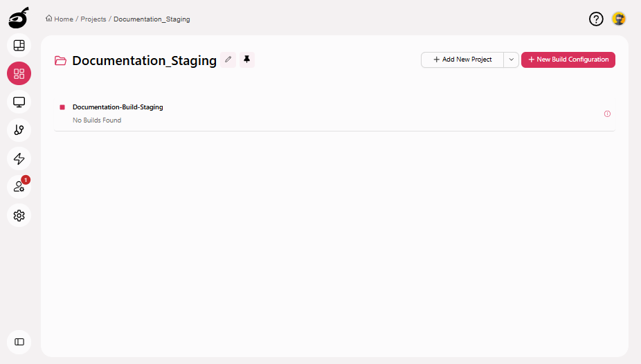
Task: Navigate to Projects in the breadcrumb
Action: [x=93, y=19]
